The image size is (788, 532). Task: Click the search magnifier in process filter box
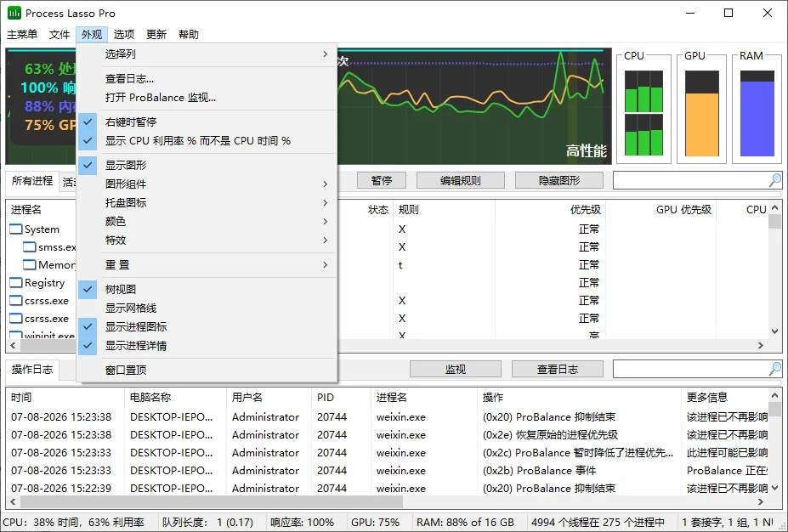[x=775, y=180]
